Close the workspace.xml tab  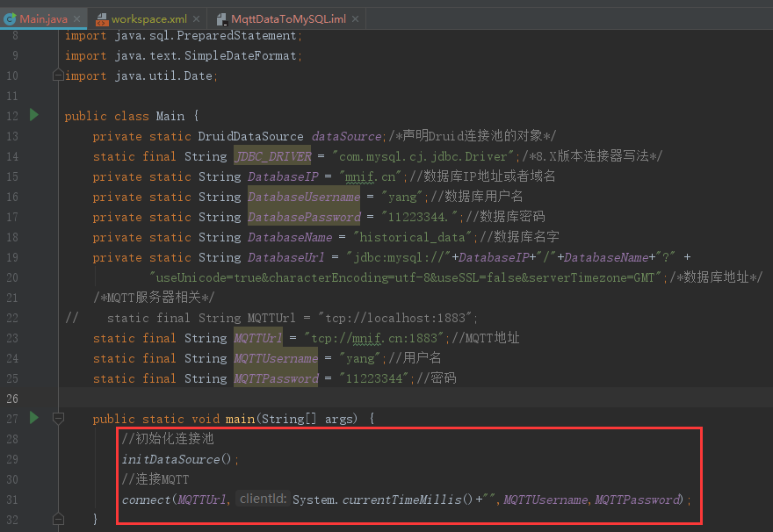(196, 19)
